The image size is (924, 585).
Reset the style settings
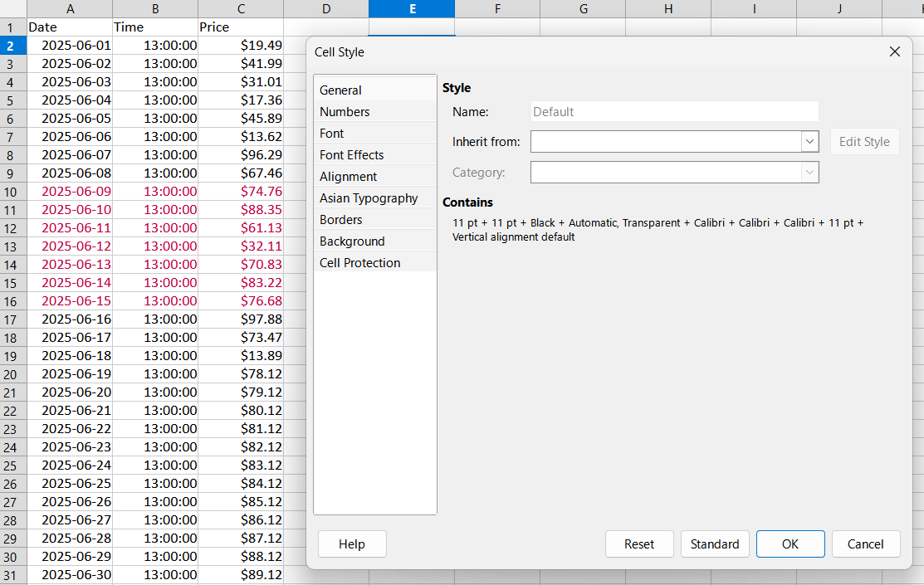tap(639, 544)
